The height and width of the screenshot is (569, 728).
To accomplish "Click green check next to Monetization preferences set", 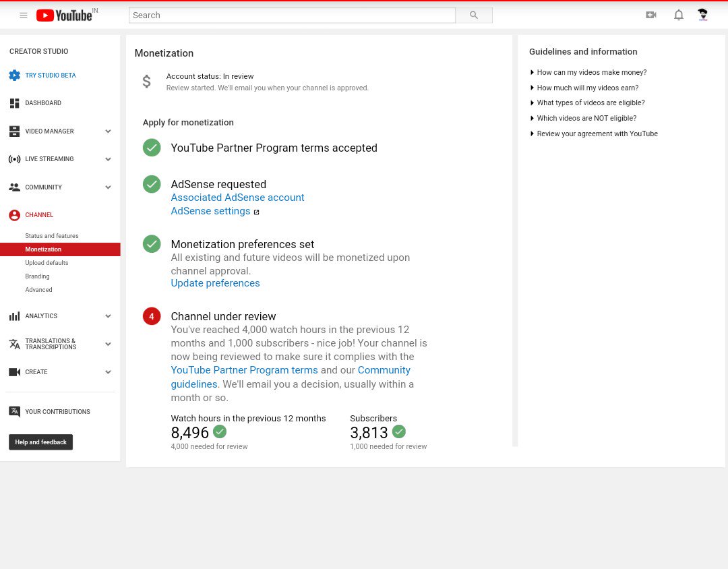I will pyautogui.click(x=152, y=244).
